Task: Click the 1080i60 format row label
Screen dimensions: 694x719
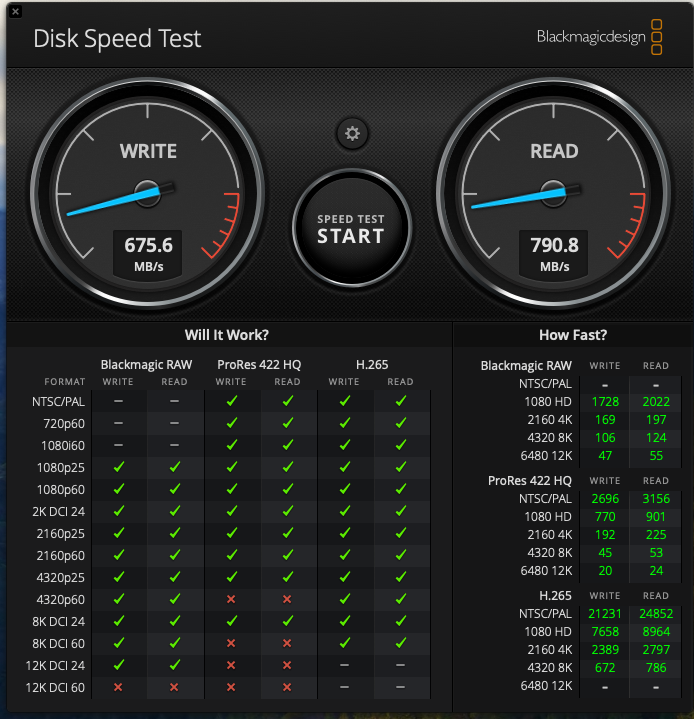Action: (63, 445)
